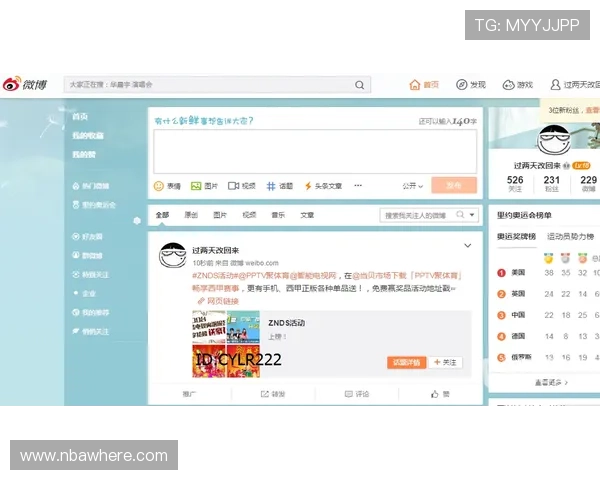Screen dimensions: 600x480
Task: Click inside the new post text box
Action: 315,151
